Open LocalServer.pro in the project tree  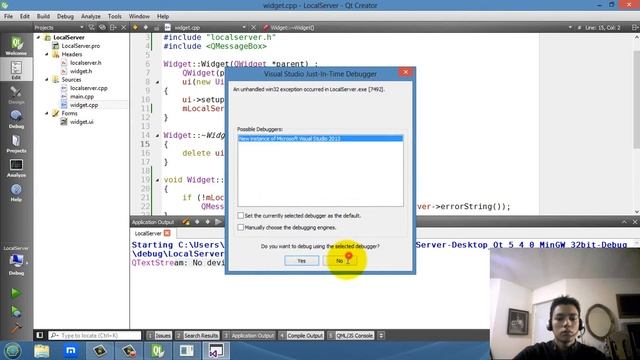tap(80, 46)
